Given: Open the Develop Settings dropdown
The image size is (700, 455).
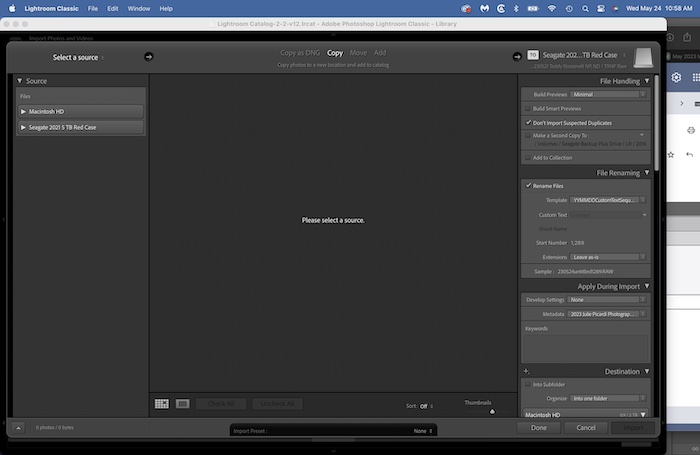Looking at the screenshot, I should [607, 299].
